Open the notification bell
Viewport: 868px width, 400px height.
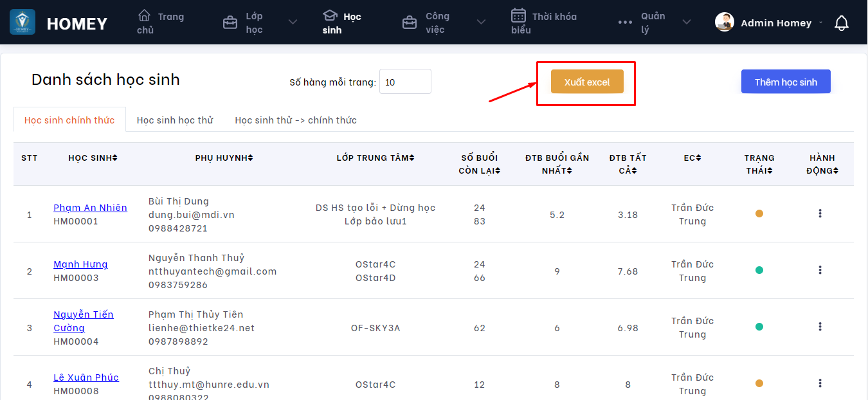tap(841, 23)
